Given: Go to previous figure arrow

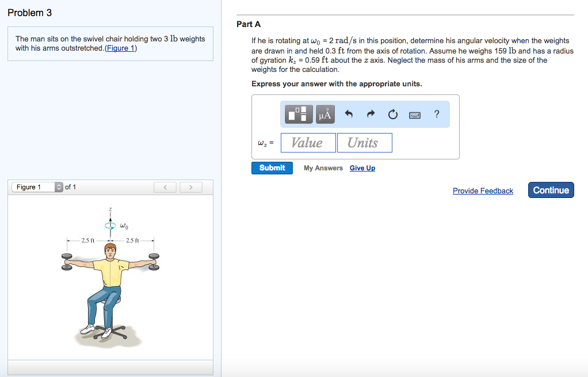Looking at the screenshot, I should point(165,187).
